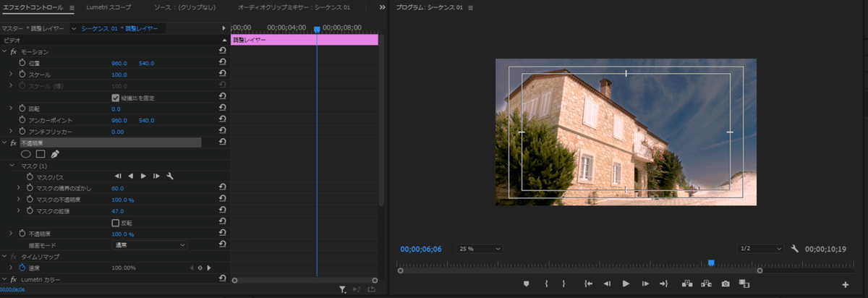
Task: Reset the モーション effect
Action: 222,51
